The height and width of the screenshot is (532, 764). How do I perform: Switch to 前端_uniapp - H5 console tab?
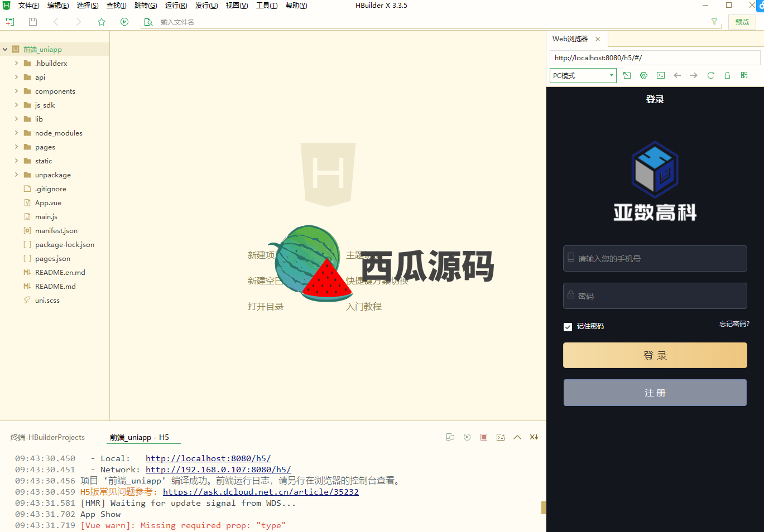pyautogui.click(x=140, y=438)
